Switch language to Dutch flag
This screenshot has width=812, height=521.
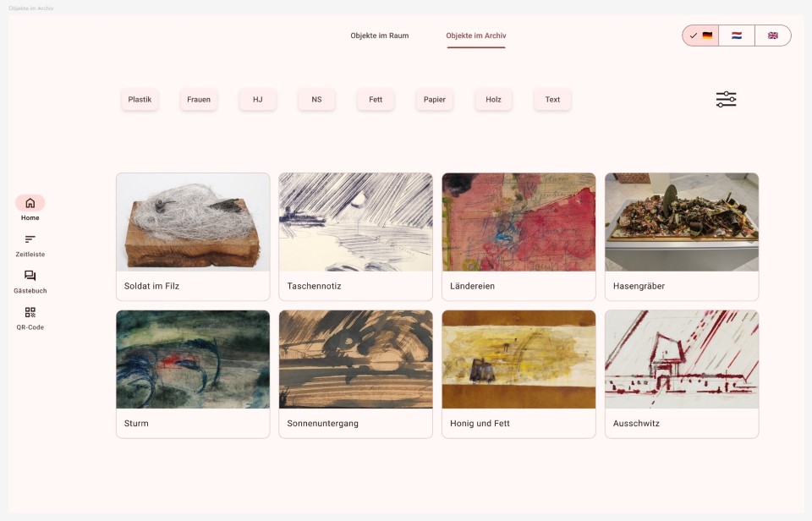point(737,36)
